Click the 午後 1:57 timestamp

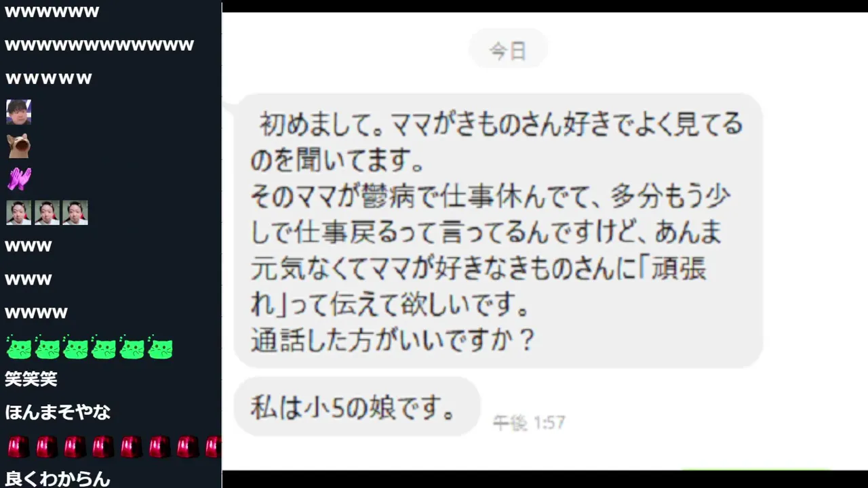pyautogui.click(x=529, y=423)
